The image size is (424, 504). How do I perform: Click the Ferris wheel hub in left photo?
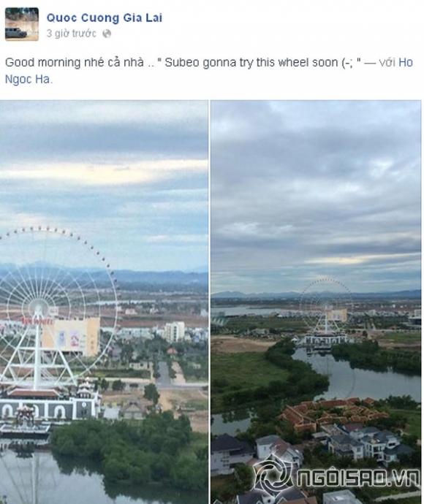(x=39, y=306)
